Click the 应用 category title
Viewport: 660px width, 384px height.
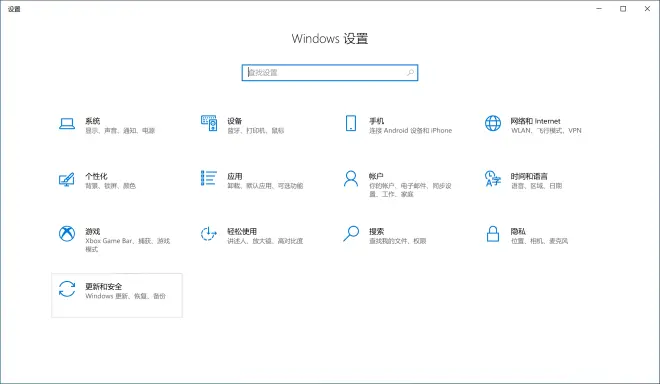pyautogui.click(x=235, y=176)
